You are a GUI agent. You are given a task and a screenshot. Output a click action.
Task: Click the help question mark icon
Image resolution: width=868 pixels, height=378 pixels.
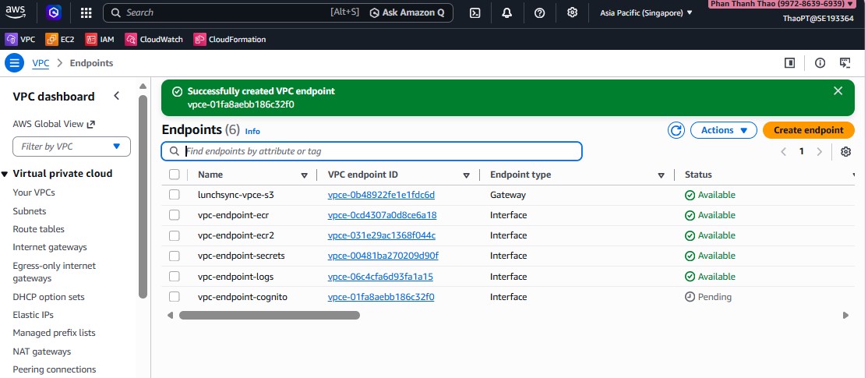540,12
